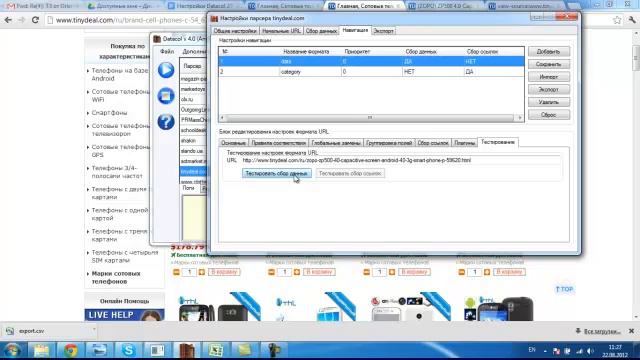Click the Добавить button
The width and height of the screenshot is (640, 360).
point(549,51)
